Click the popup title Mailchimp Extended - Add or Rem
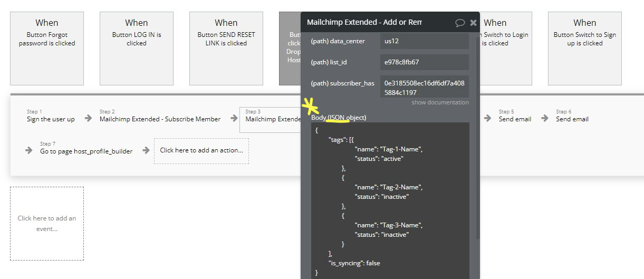Screen dimensions: 644x279 [364, 22]
